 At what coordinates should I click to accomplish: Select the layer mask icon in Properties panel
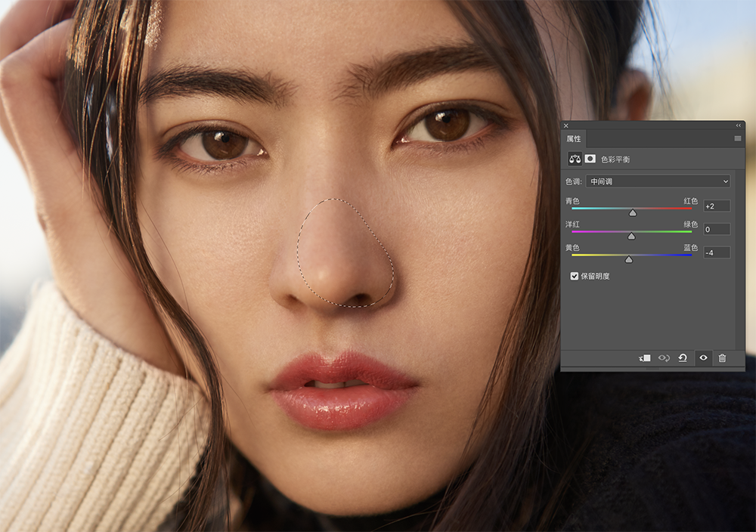tap(590, 159)
